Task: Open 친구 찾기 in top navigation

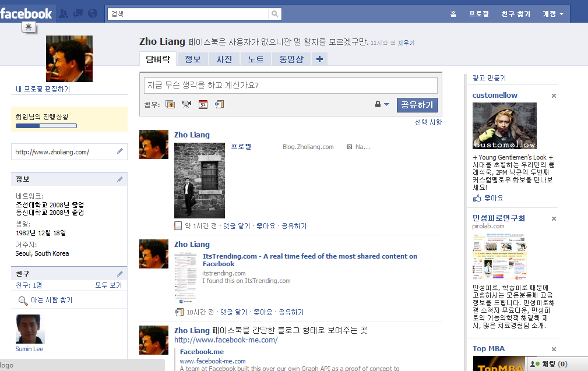Action: click(x=516, y=14)
